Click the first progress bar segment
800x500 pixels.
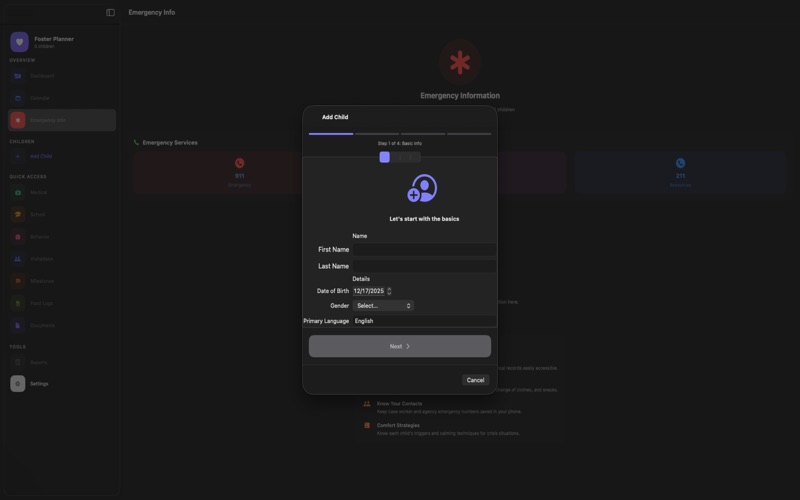[x=331, y=134]
